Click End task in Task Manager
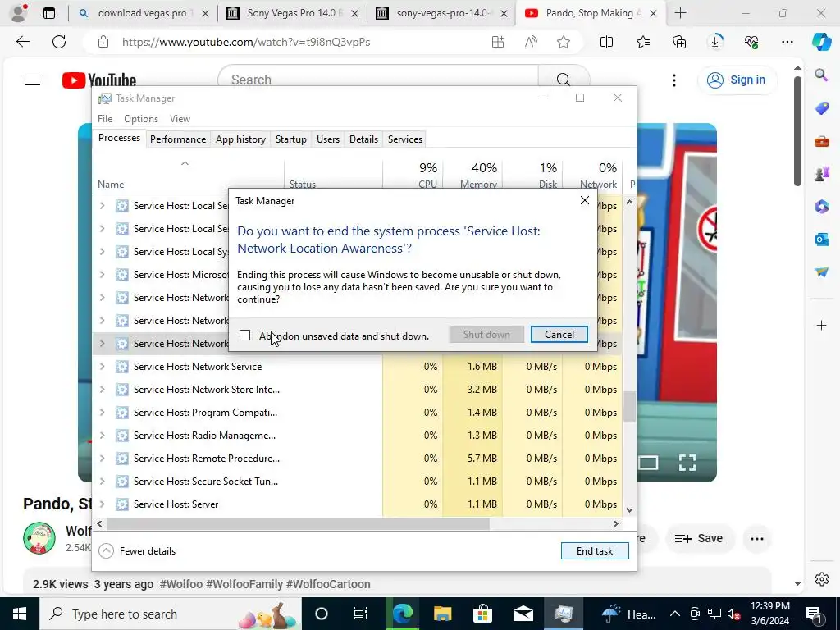Viewport: 840px width, 630px height. [x=595, y=550]
